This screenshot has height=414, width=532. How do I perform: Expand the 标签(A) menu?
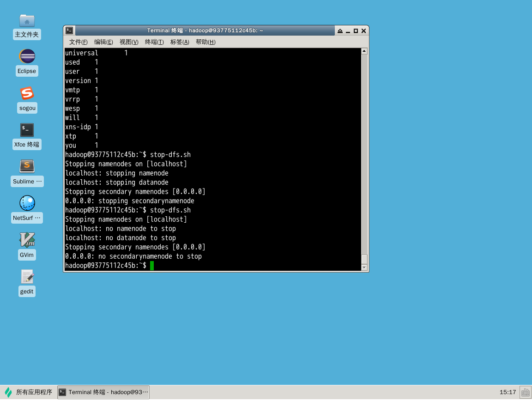click(180, 42)
